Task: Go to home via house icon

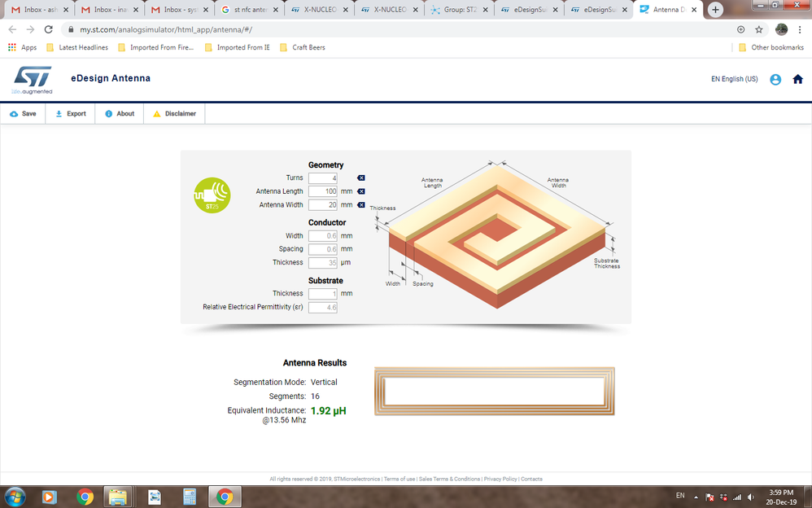Action: click(797, 79)
